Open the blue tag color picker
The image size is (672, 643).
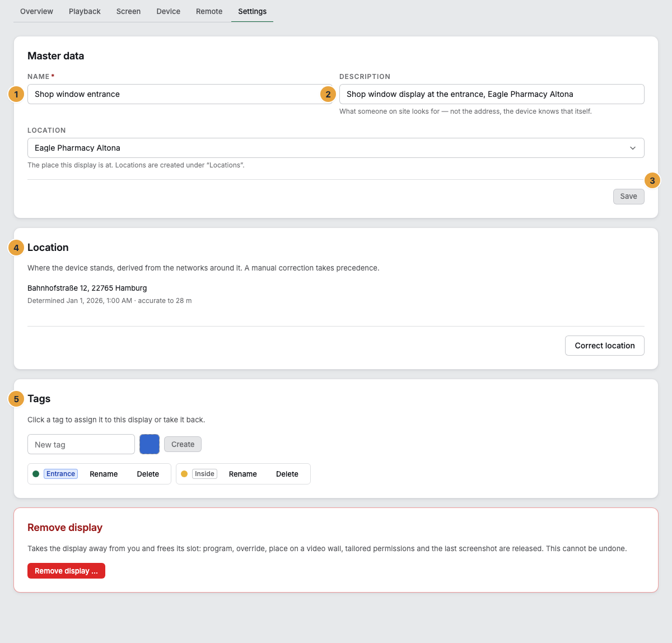(150, 444)
